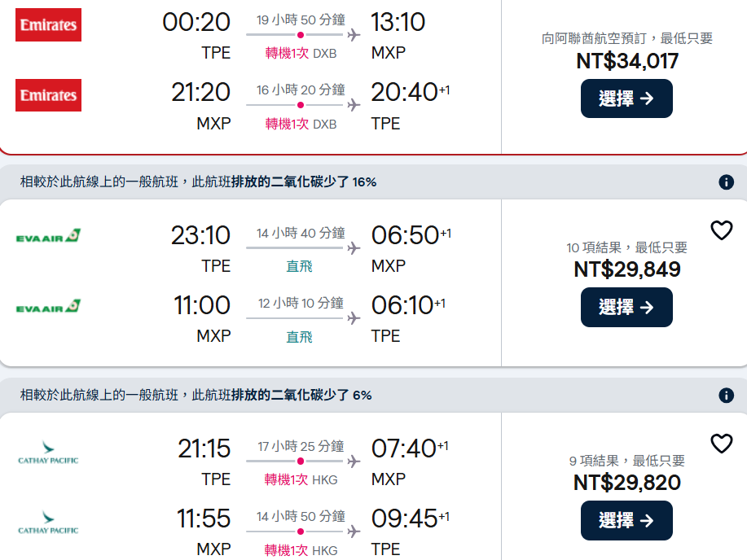
Task: Click the Cathay Pacific logo on the 21:15 flight
Action: (x=48, y=453)
